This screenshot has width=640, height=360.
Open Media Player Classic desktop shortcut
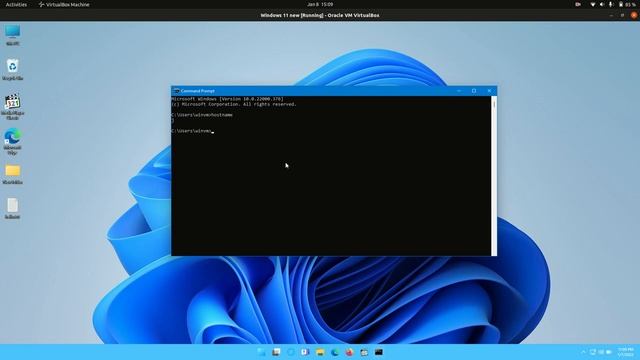coord(13,107)
